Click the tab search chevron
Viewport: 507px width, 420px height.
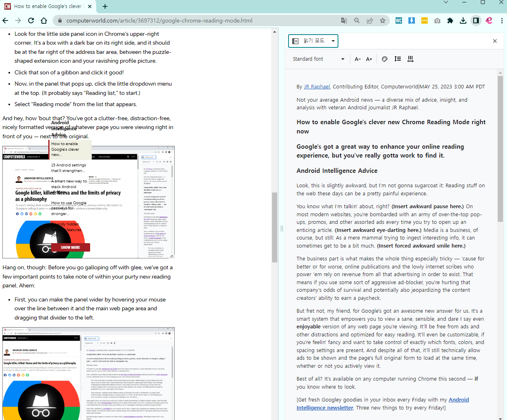point(445,2)
